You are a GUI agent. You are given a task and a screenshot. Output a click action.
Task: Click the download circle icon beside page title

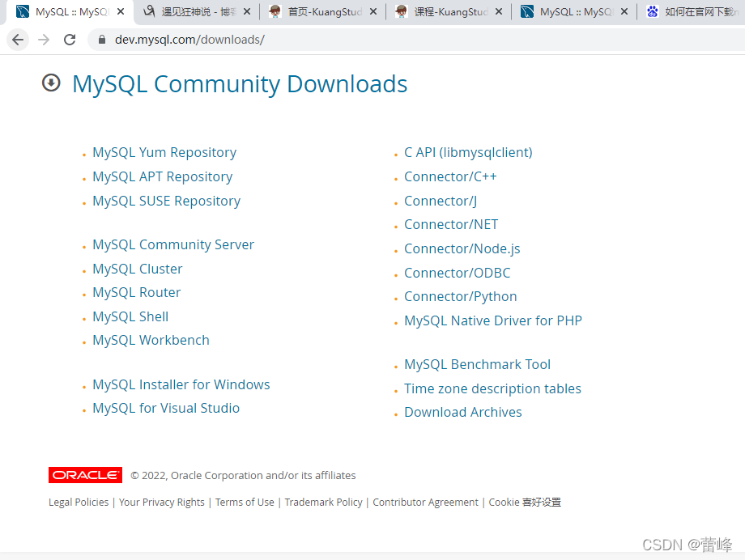point(51,83)
